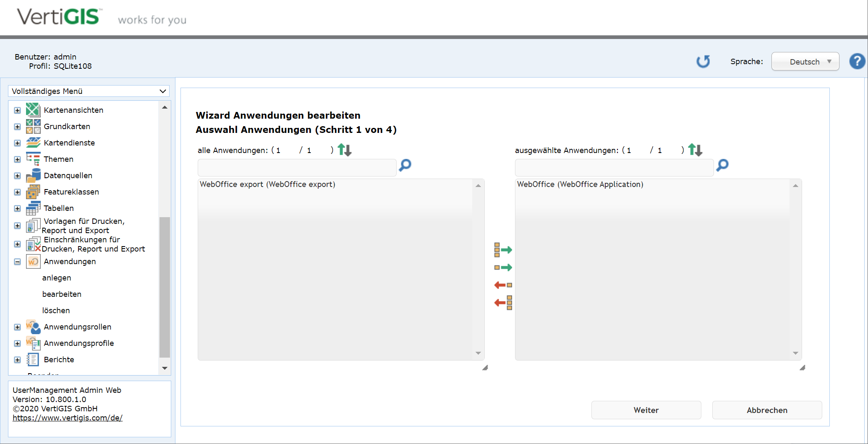Remove all applications from selected list
868x444 pixels.
coord(503,303)
